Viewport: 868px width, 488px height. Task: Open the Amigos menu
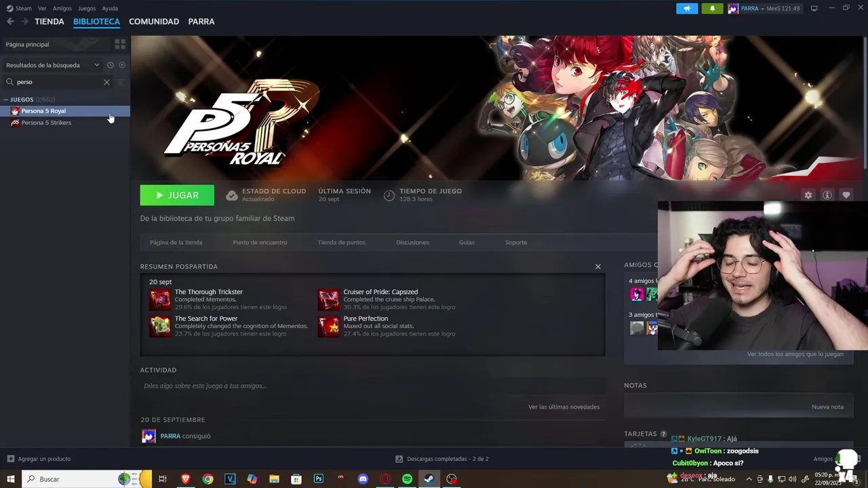[62, 8]
